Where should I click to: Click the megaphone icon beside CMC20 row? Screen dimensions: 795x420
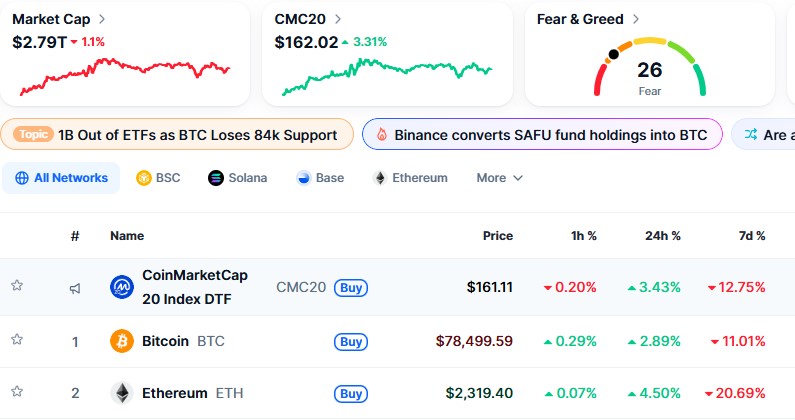click(75, 288)
